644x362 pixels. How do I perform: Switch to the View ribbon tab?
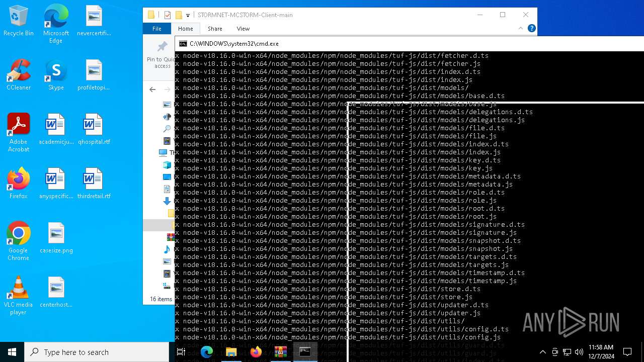(243, 29)
